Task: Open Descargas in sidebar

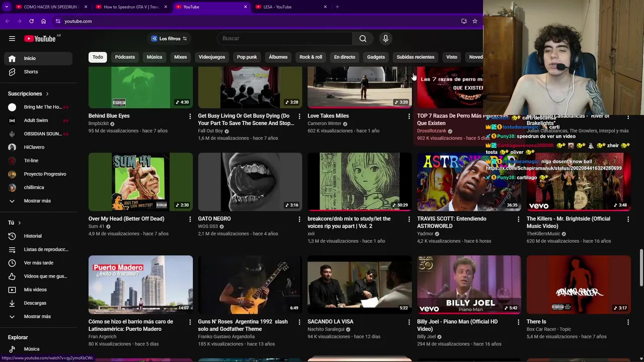Action: pos(38,303)
